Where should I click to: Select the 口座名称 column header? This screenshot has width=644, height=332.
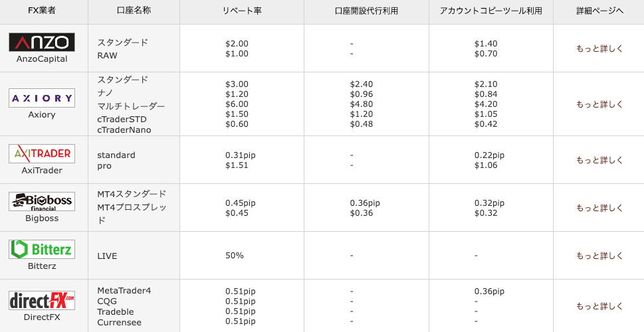tap(134, 12)
